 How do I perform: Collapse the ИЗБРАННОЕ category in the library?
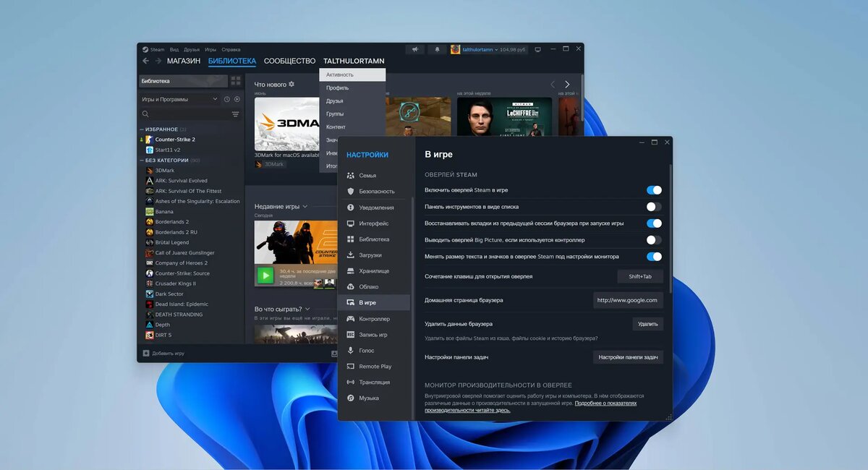coord(142,129)
